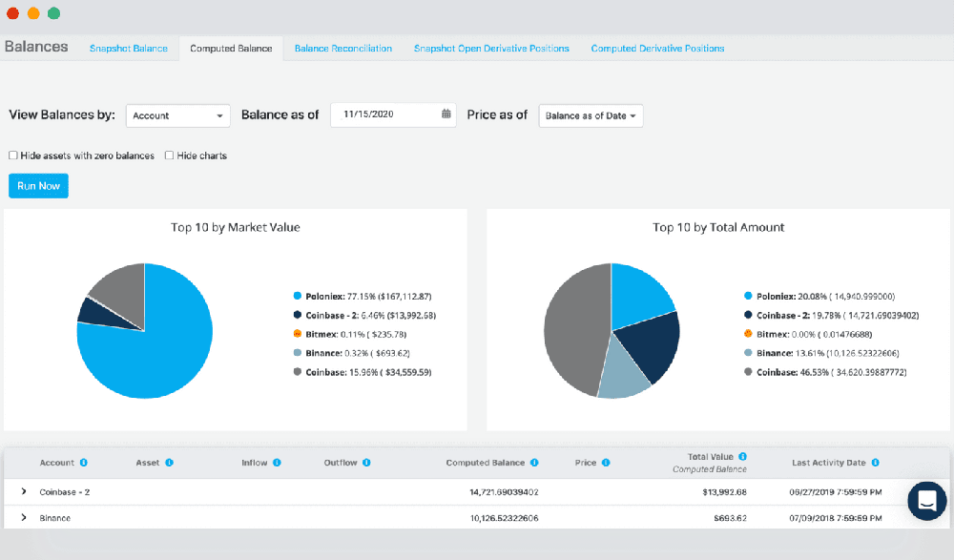Viewport: 954px width, 560px height.
Task: Click Binance legend dot in Market Value chart
Action: point(298,352)
